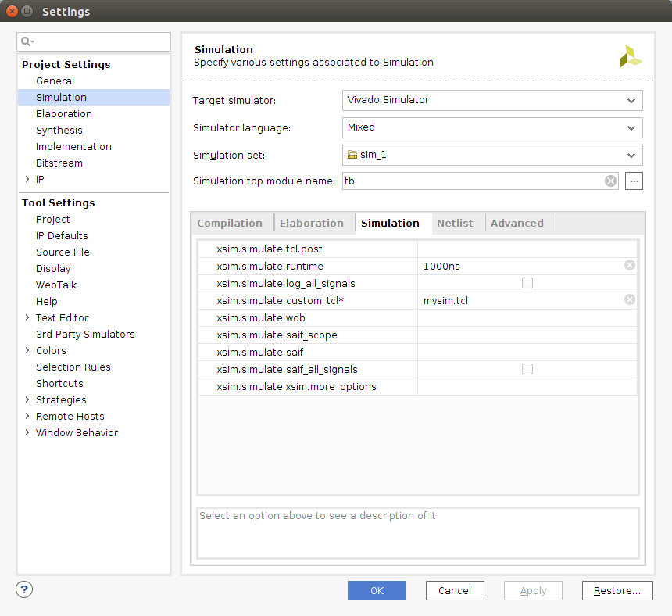The width and height of the screenshot is (672, 616).
Task: Click the OK button
Action: tap(377, 590)
